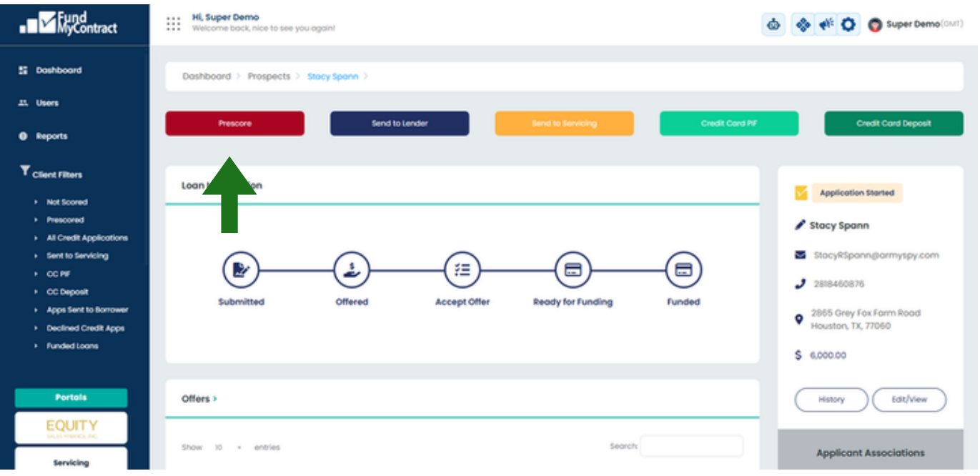
Task: Click the envelope email icon
Action: (800, 254)
